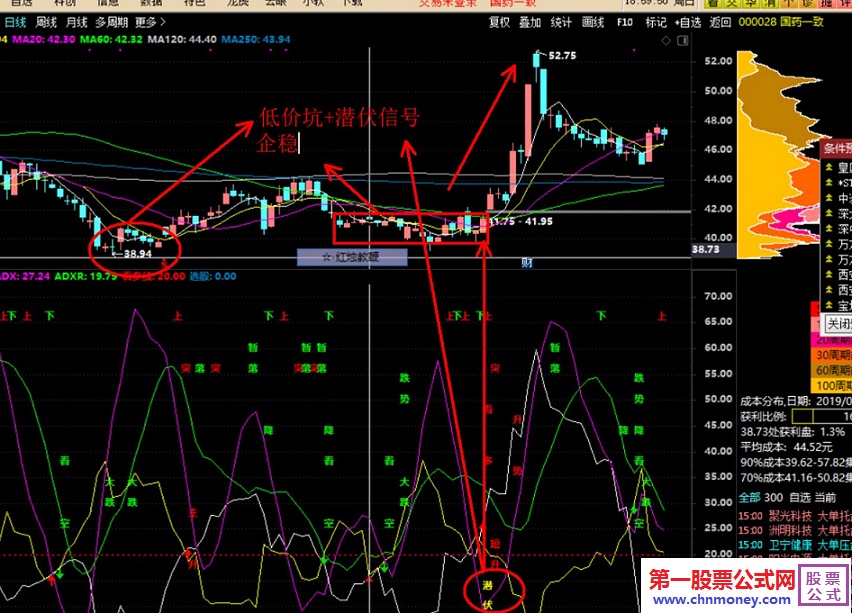The image size is (852, 613).
Task: Click the 90%成本39.62-57.82 text line
Action: 795,462
